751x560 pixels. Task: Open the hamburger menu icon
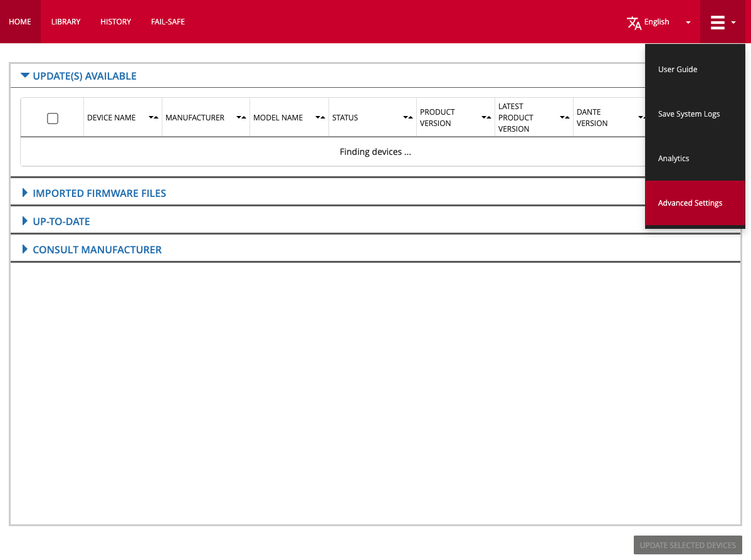pos(717,22)
